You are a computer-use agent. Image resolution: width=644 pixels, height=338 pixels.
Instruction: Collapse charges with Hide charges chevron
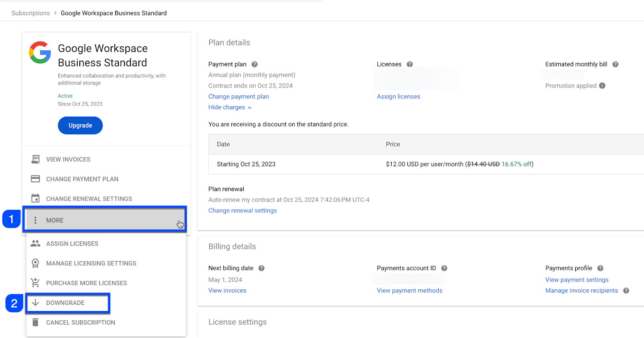click(x=250, y=107)
